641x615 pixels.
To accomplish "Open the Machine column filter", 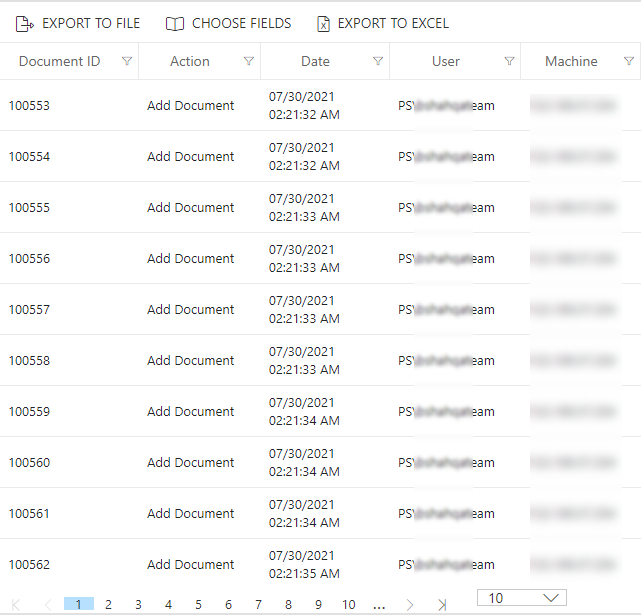I will (x=629, y=61).
